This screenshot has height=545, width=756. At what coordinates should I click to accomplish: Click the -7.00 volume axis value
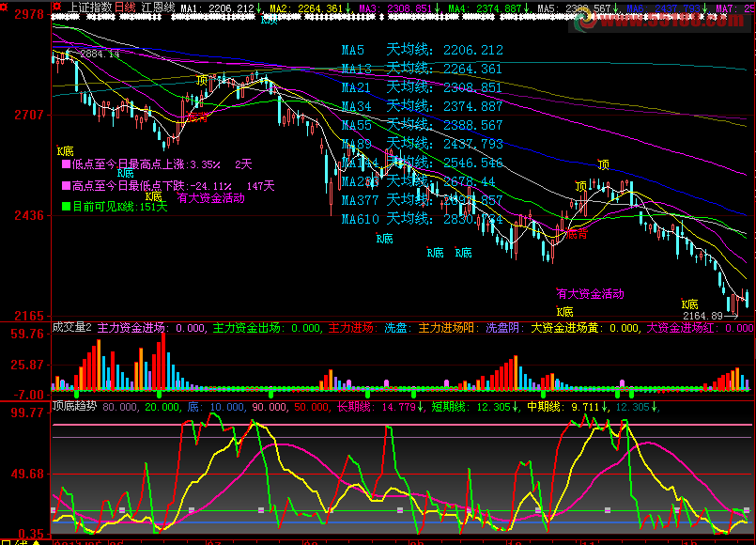(x=27, y=395)
